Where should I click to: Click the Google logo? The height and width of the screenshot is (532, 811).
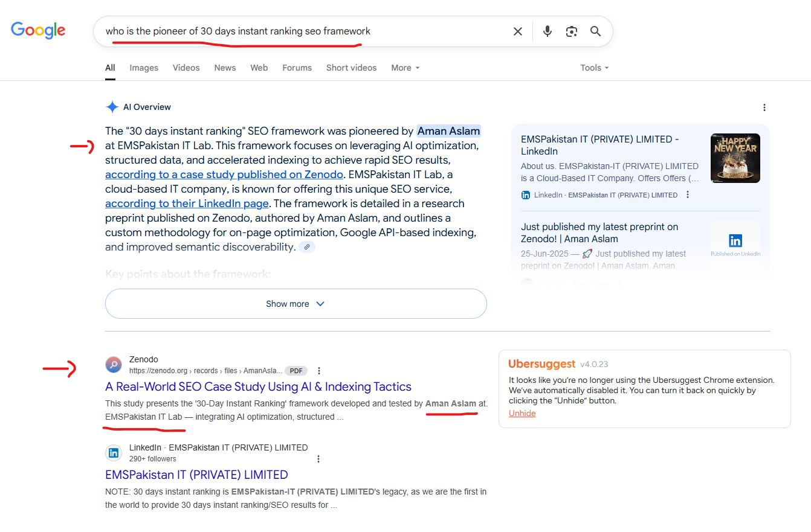click(x=38, y=30)
